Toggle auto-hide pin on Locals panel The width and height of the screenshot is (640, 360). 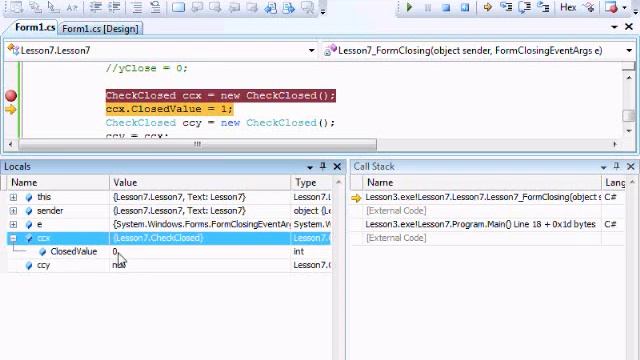pos(323,166)
